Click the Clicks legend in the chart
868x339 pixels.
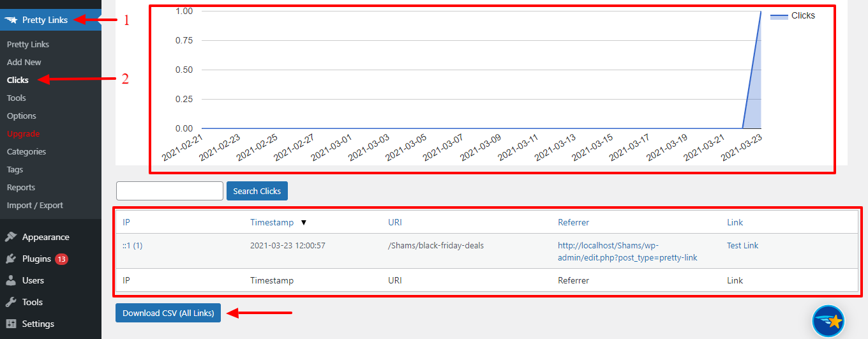point(793,16)
